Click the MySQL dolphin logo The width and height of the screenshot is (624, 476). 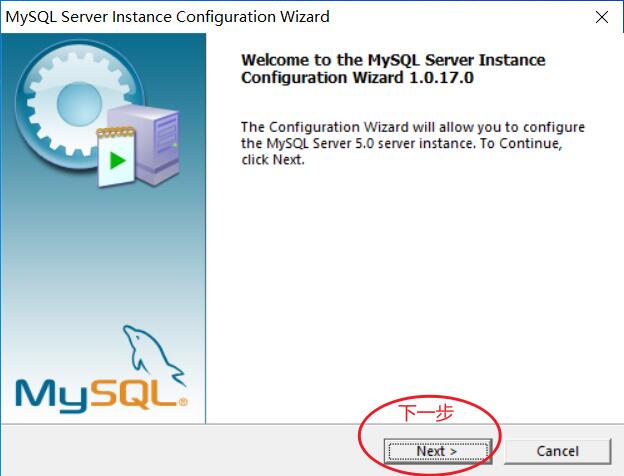[101, 370]
